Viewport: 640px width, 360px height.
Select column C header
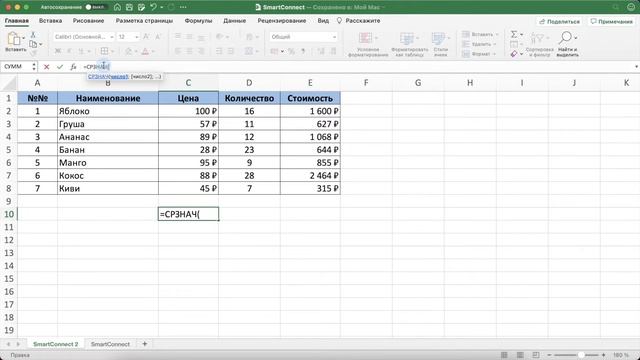pos(188,83)
